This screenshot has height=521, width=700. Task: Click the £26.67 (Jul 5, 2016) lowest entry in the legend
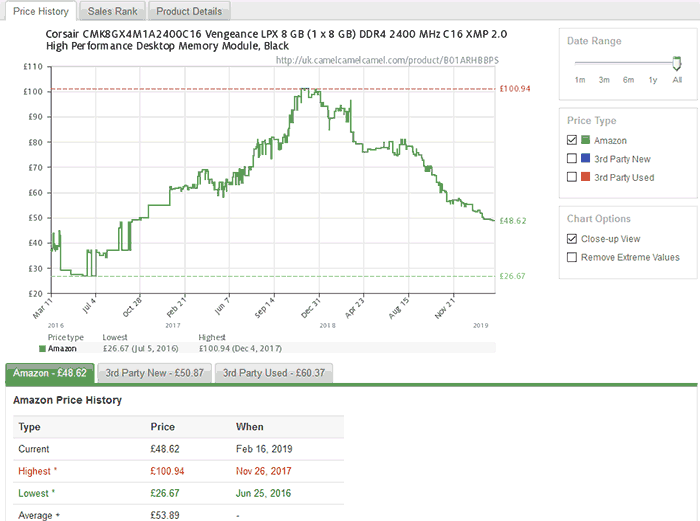click(x=141, y=349)
